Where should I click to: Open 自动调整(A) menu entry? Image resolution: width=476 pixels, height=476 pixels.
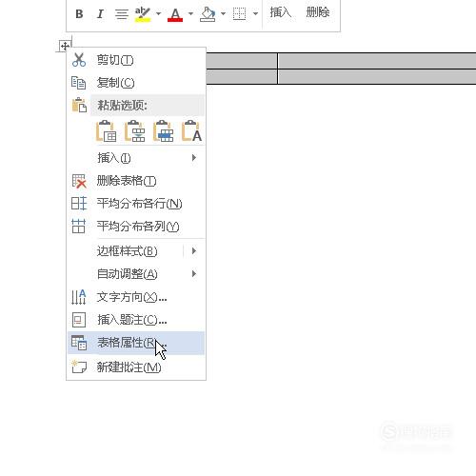pyautogui.click(x=136, y=274)
